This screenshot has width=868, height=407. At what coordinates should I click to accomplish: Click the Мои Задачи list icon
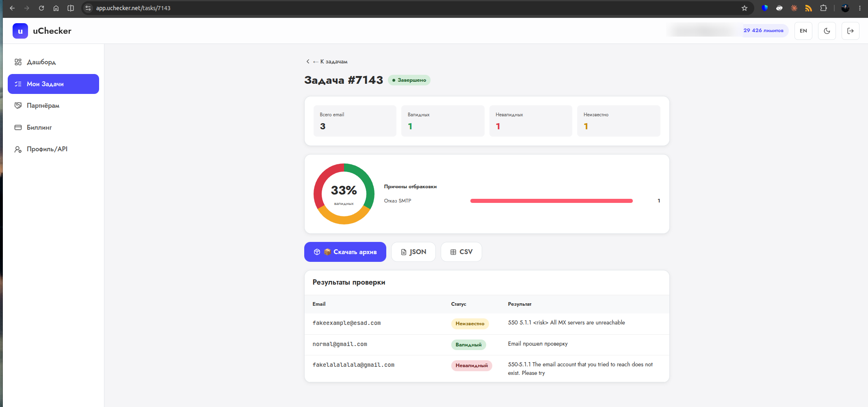point(18,84)
